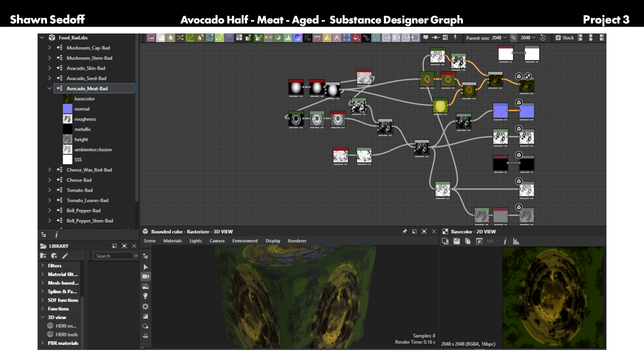Viewport: 644px width, 362px height.
Task: Save the 2D view image to disk
Action: coord(457,241)
